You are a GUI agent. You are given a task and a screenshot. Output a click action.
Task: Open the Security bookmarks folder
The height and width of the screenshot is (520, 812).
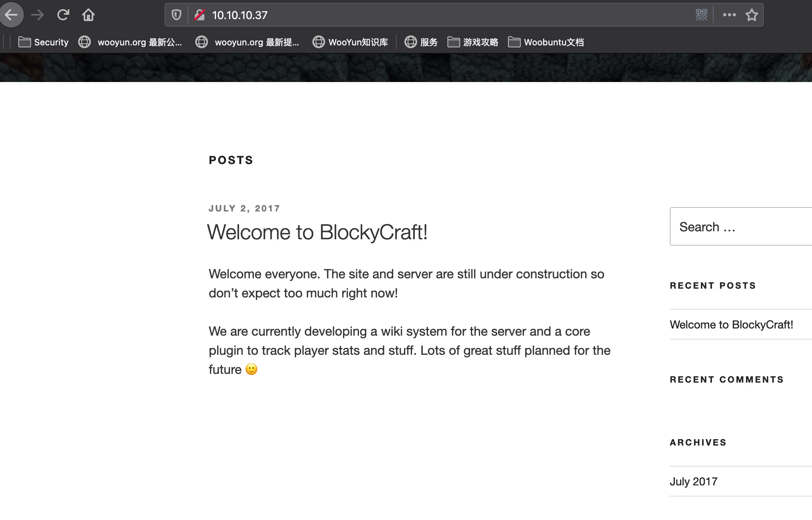pyautogui.click(x=43, y=42)
